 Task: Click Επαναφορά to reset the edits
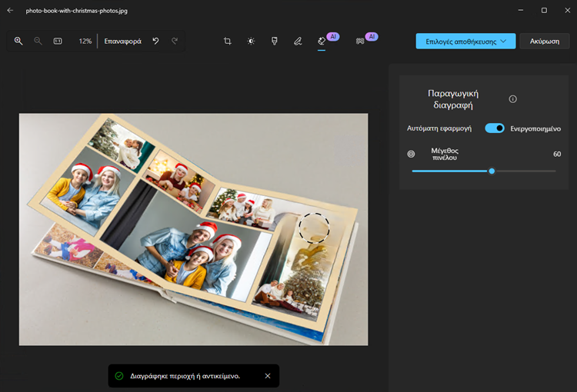point(123,41)
